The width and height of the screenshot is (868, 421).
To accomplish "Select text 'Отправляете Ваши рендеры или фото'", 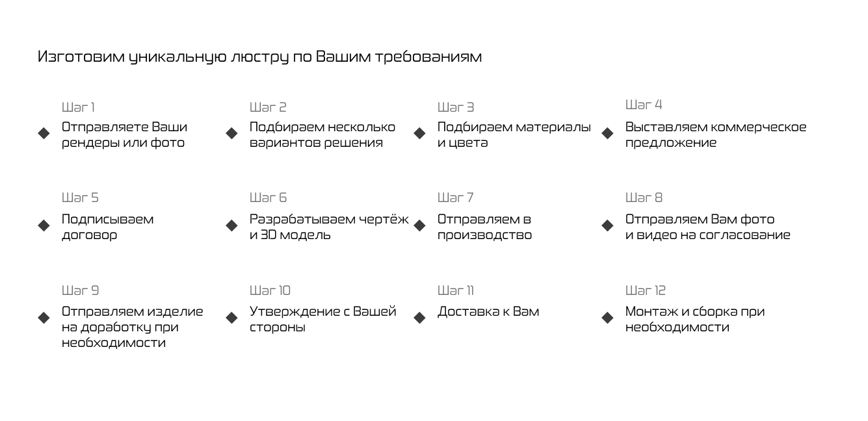I will pos(125,134).
